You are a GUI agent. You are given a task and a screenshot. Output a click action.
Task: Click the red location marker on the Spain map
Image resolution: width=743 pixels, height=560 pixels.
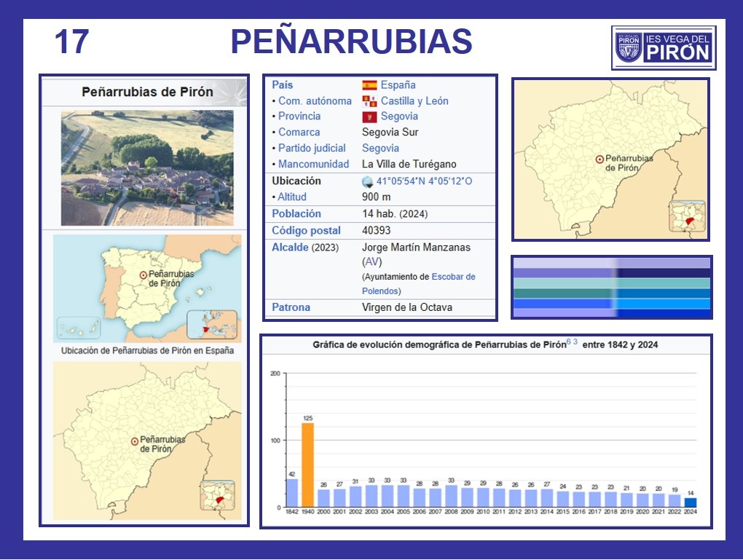143,275
